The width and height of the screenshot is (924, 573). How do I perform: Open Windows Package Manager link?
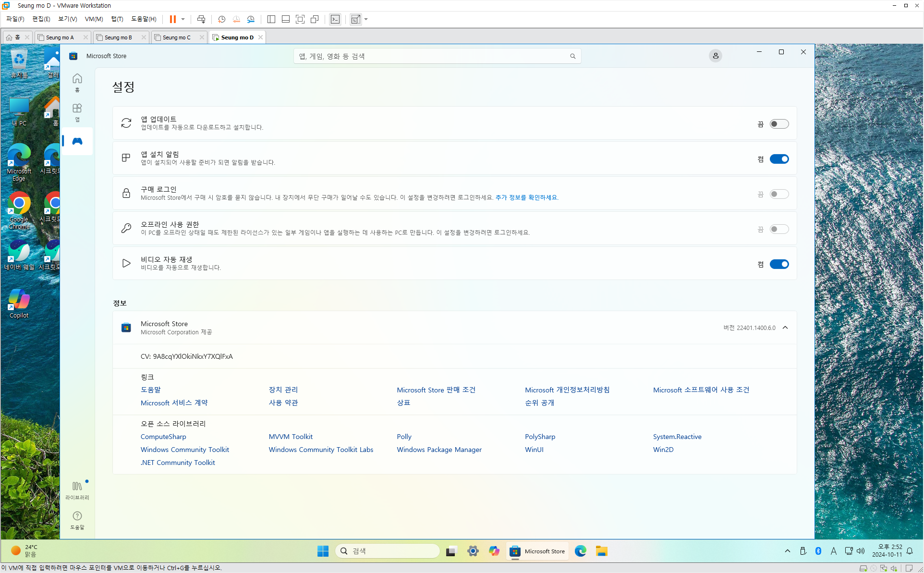click(439, 450)
